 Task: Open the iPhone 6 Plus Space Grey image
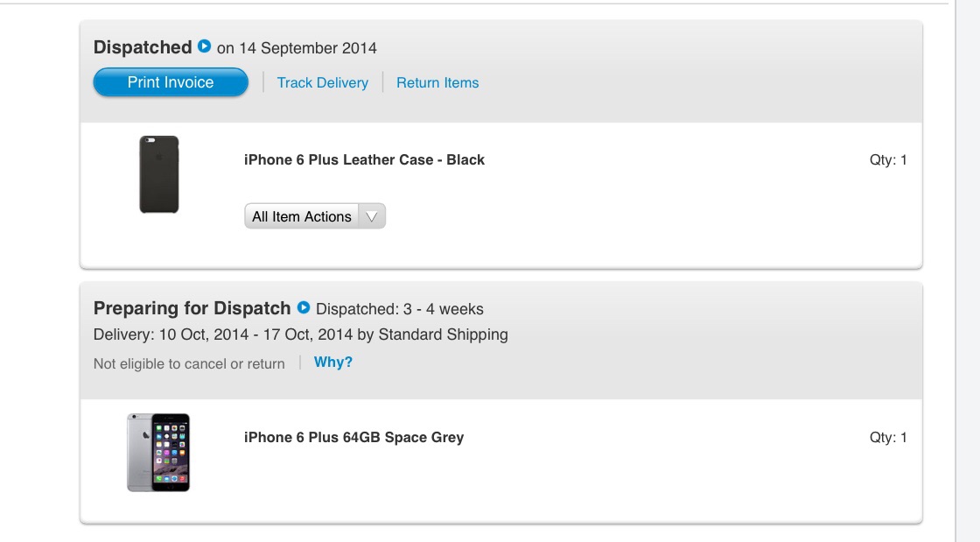point(158,452)
